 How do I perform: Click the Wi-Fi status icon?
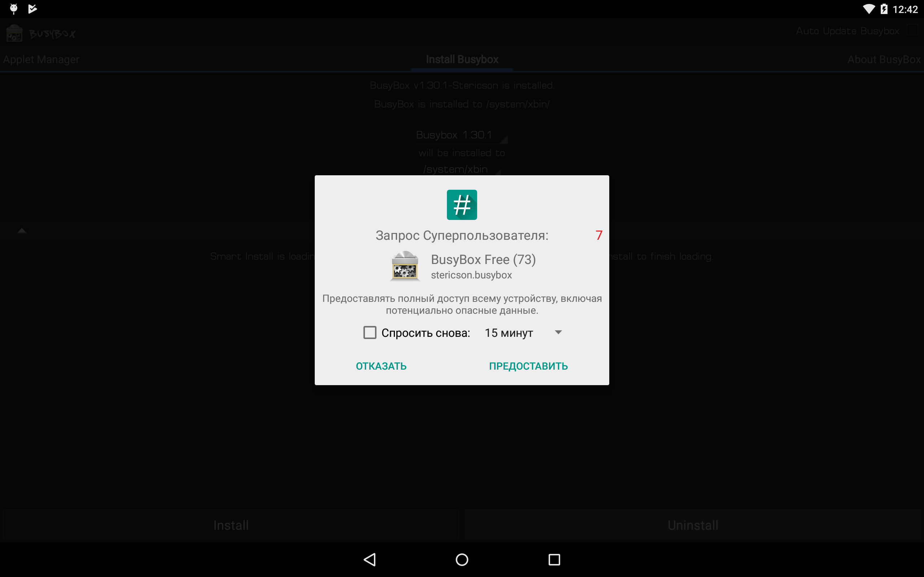coord(869,9)
